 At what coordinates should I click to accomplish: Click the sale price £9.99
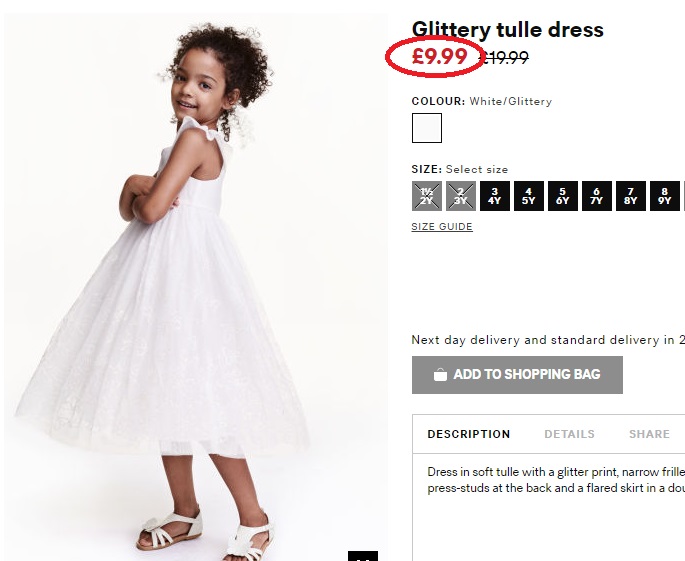point(439,56)
